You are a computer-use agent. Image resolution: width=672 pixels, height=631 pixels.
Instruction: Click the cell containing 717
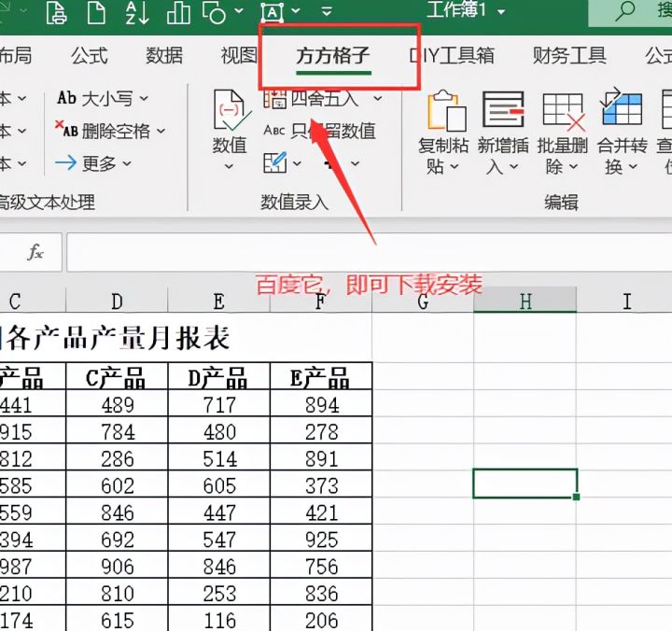pyautogui.click(x=219, y=403)
